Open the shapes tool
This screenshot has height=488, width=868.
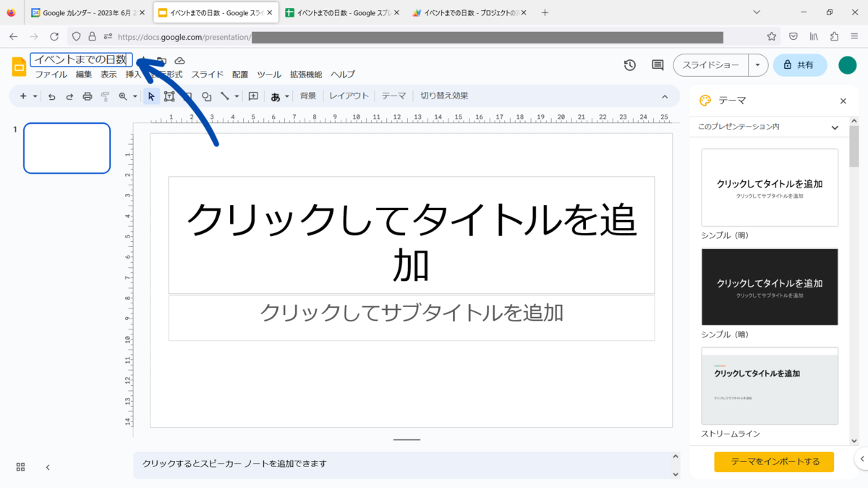(207, 96)
